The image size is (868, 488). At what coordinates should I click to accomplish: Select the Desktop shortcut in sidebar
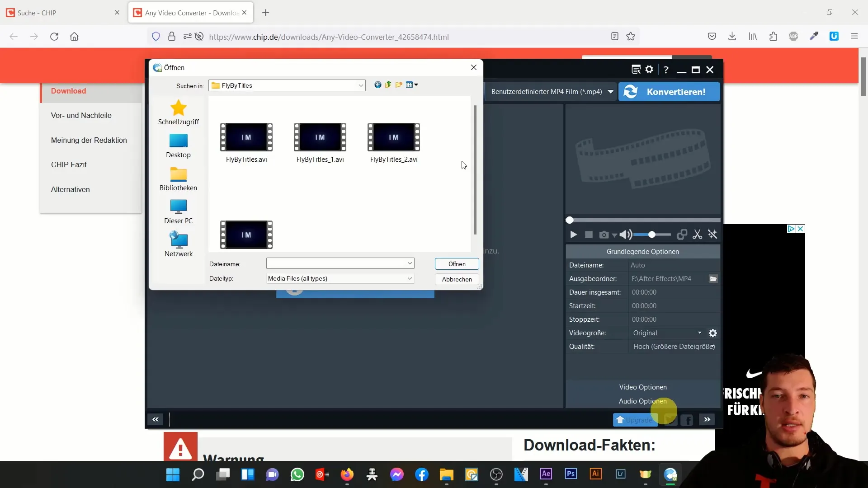tap(179, 145)
